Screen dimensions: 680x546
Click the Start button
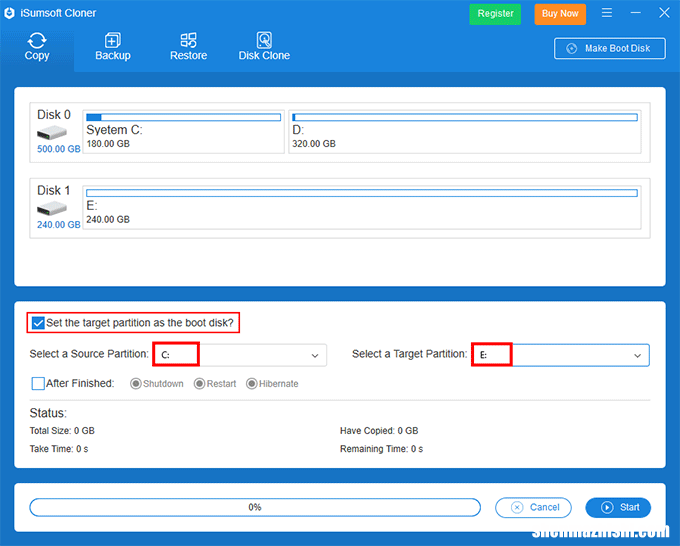click(618, 507)
